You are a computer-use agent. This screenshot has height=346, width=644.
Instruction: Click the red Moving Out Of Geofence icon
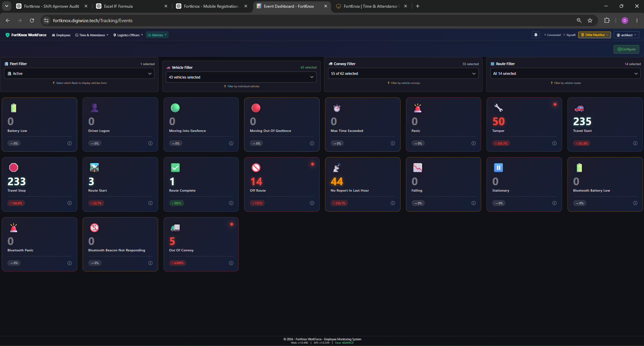[256, 108]
